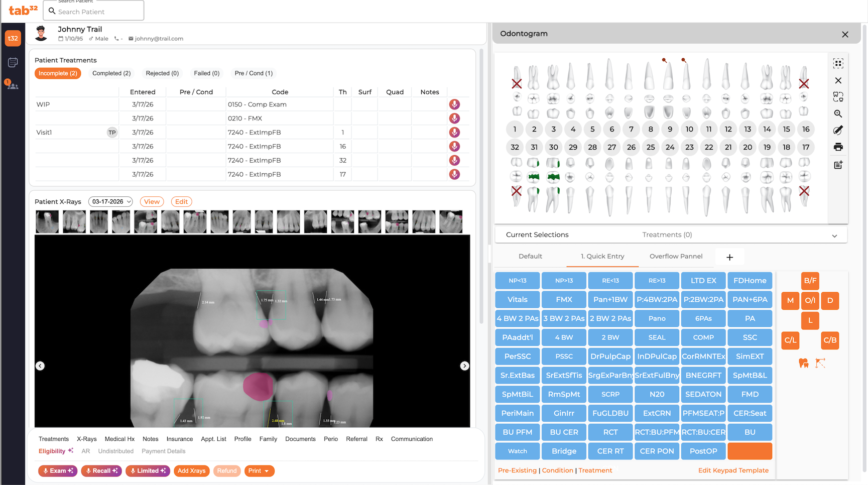The height and width of the screenshot is (485, 868).
Task: Click the Limited button
Action: point(148,471)
